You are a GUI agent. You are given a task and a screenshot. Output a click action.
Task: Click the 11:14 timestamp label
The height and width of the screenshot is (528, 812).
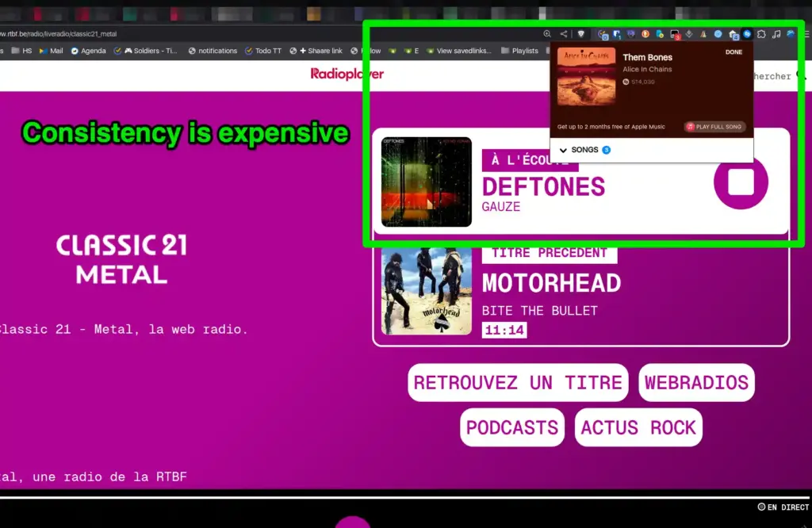504,331
